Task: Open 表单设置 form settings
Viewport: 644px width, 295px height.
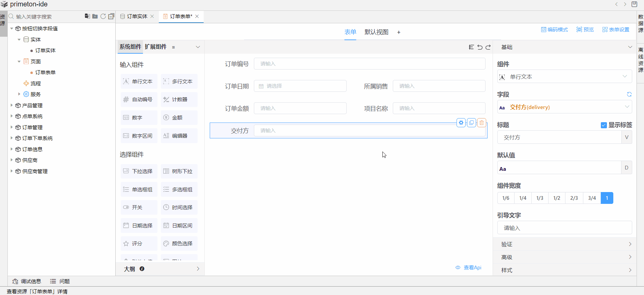Action: tap(616, 30)
